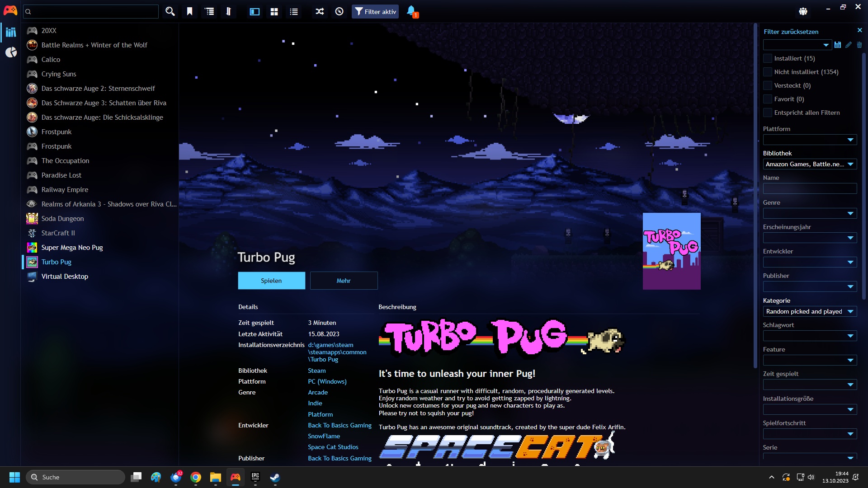Enable the Installiert (15) checkbox

click(768, 58)
